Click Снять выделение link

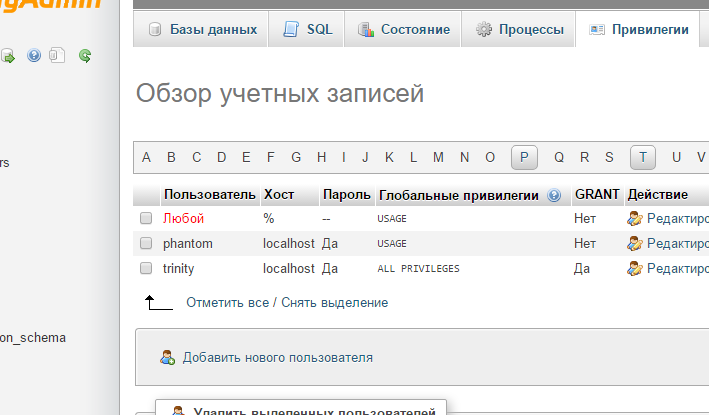[335, 302]
